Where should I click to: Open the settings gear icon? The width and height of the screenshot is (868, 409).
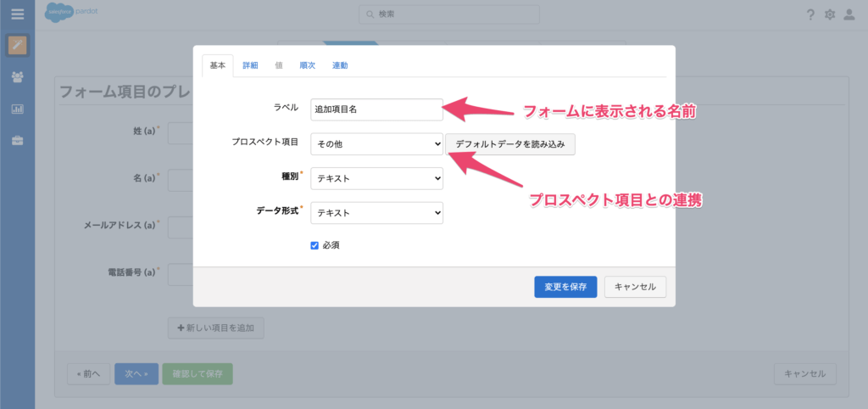830,14
